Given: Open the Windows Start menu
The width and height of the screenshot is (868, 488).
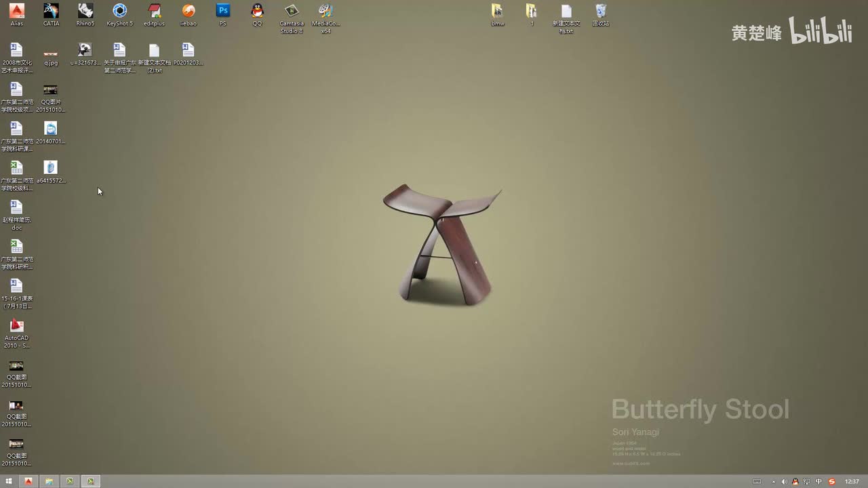Looking at the screenshot, I should [9, 481].
